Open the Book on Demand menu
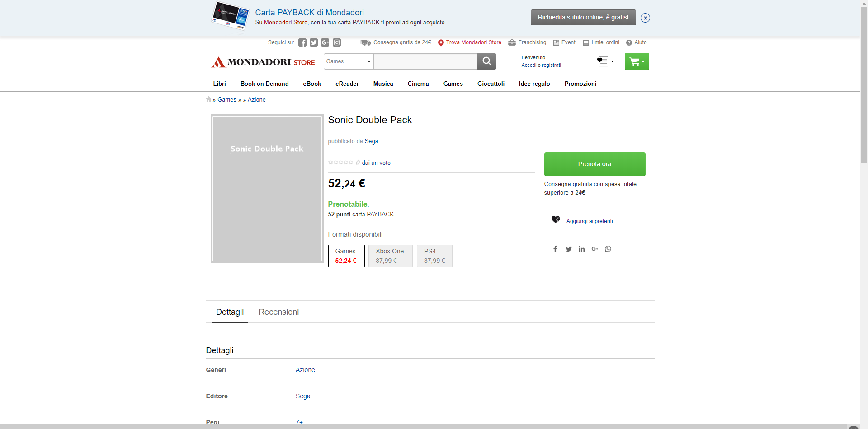Image resolution: width=868 pixels, height=429 pixels. 264,84
